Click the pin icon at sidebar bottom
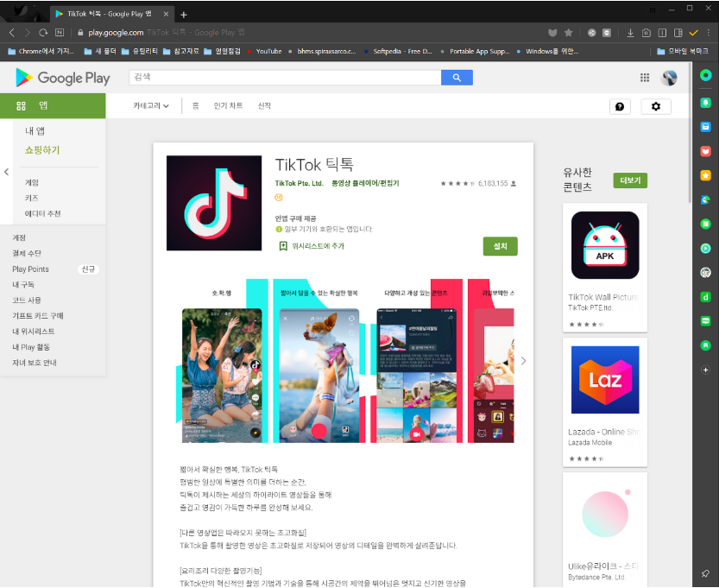This screenshot has width=719, height=588. coord(705,573)
